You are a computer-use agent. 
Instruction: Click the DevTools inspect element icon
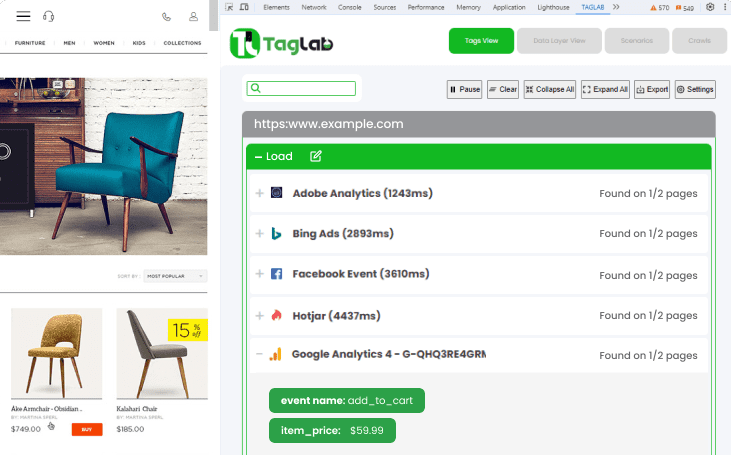tap(229, 7)
